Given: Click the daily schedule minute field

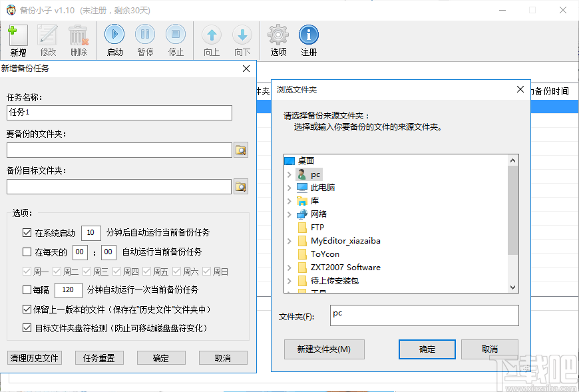Looking at the screenshot, I should tap(108, 252).
